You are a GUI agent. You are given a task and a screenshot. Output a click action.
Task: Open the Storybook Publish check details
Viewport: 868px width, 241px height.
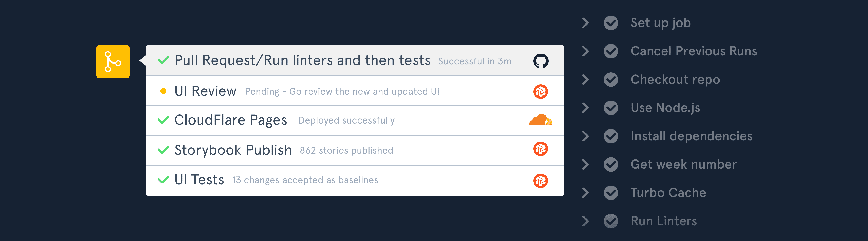tap(233, 150)
